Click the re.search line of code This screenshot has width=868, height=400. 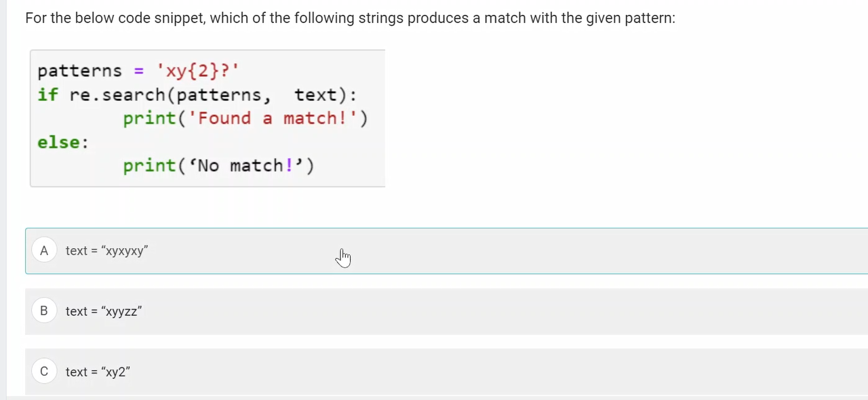click(x=197, y=94)
